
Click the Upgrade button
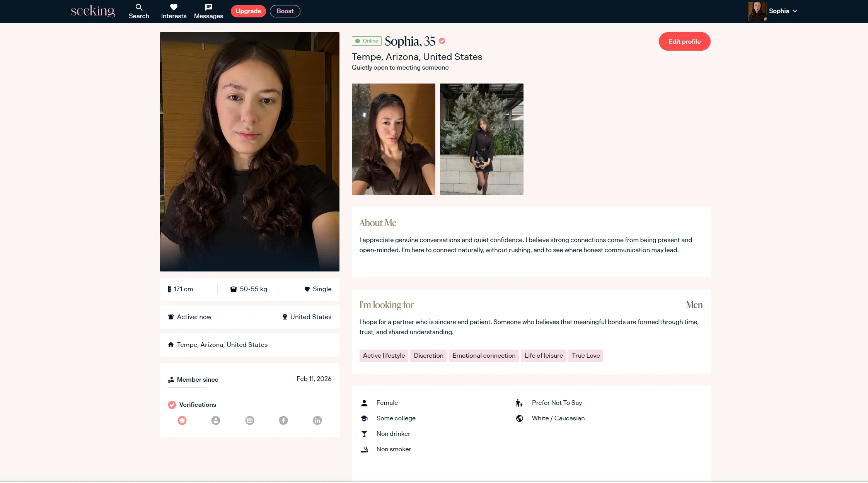tap(248, 11)
